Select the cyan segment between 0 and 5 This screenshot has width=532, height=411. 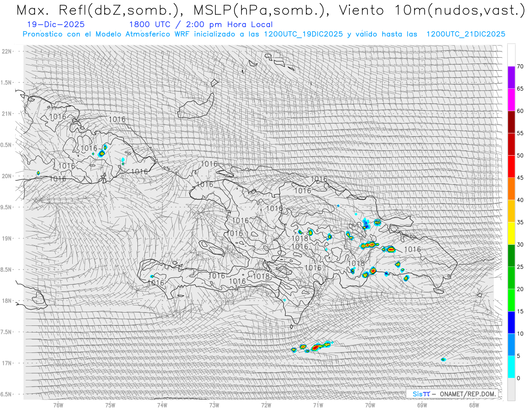511,367
